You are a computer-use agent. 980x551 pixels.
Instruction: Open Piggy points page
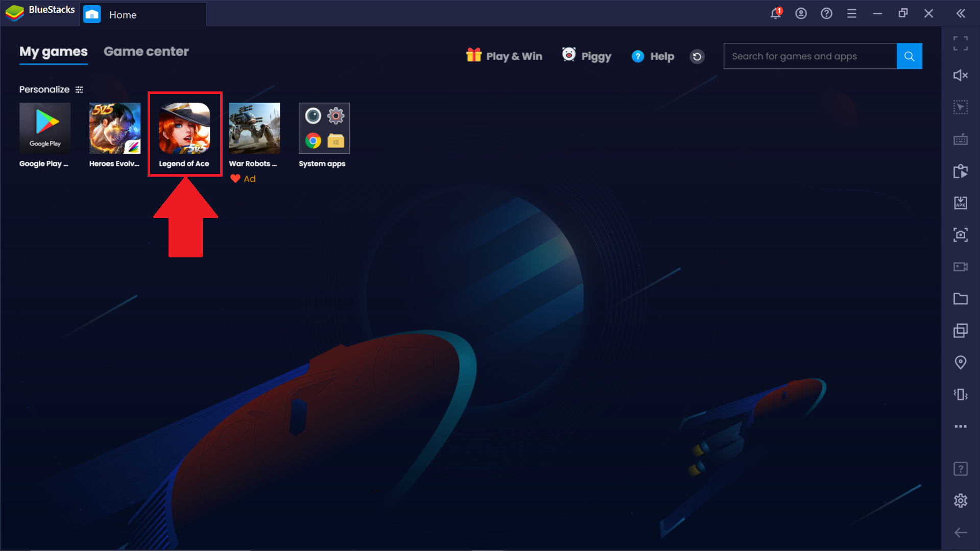pyautogui.click(x=586, y=56)
